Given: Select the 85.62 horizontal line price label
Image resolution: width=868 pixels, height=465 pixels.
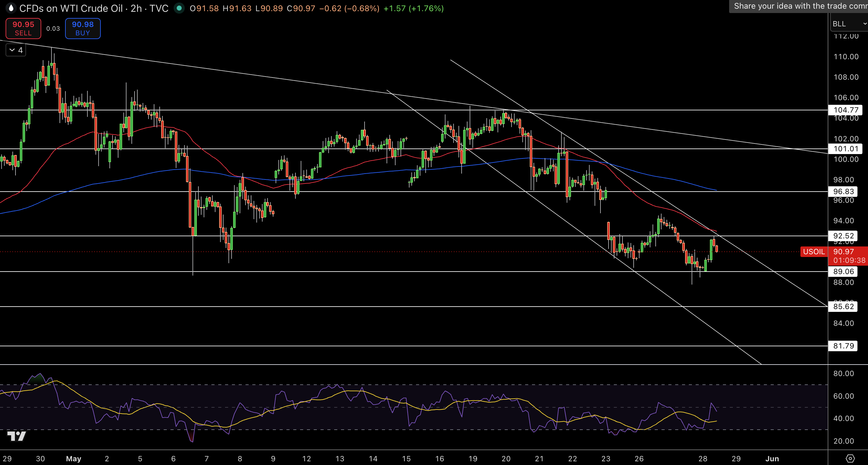Looking at the screenshot, I should (x=843, y=306).
